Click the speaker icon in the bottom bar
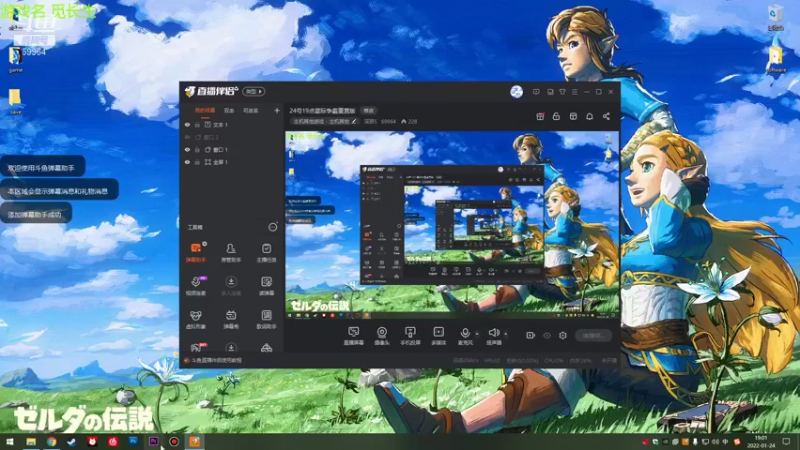Image resolution: width=800 pixels, height=450 pixels. (x=493, y=333)
